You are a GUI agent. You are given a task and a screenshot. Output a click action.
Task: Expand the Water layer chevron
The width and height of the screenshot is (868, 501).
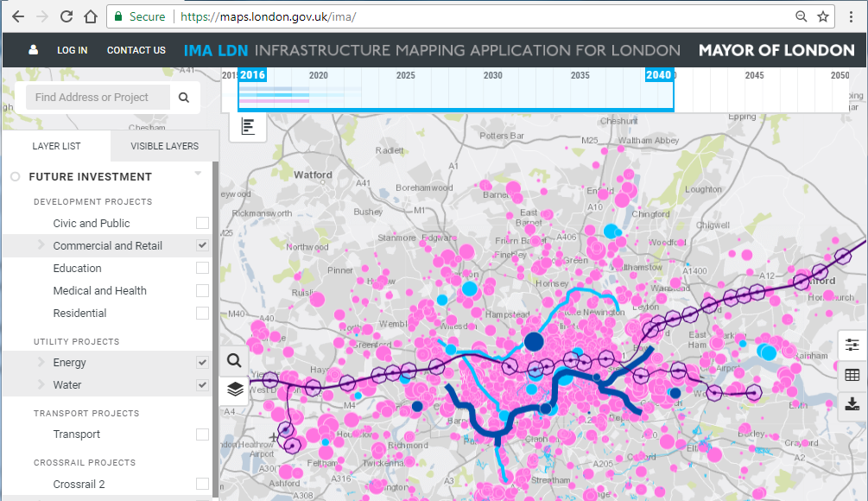point(41,384)
